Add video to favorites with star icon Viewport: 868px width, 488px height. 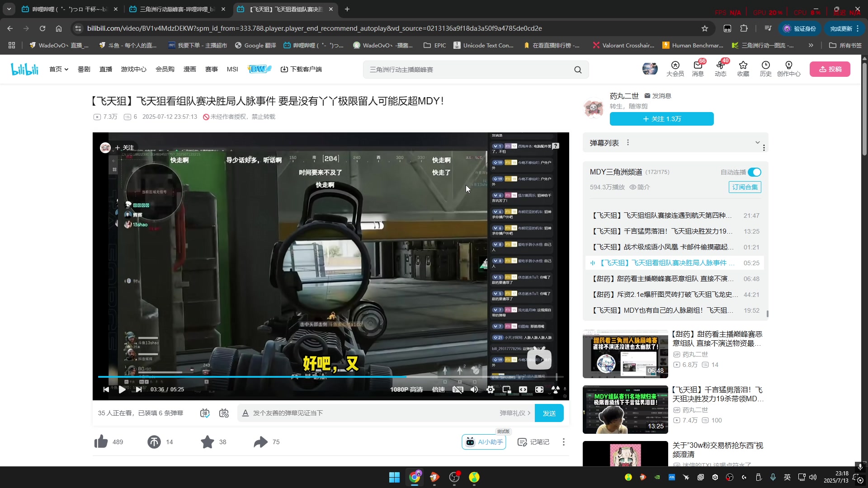pyautogui.click(x=208, y=441)
